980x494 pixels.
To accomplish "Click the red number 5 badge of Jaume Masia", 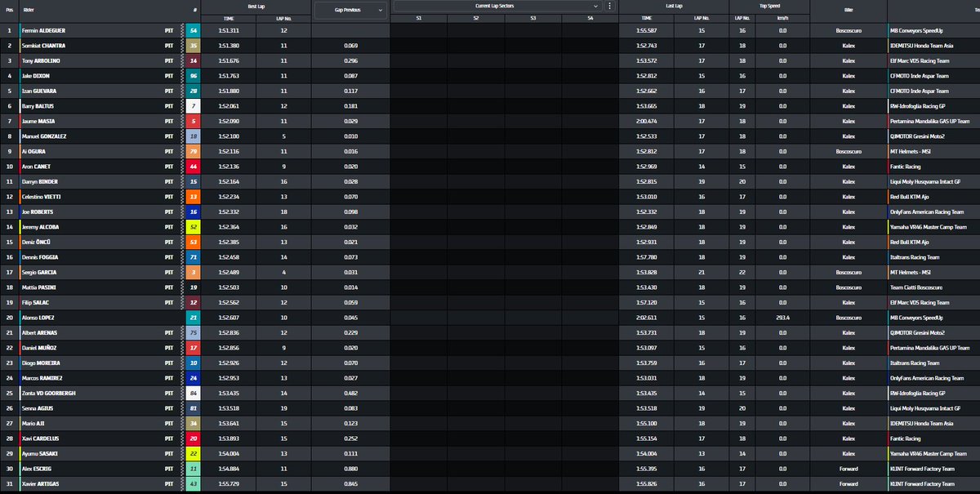I will [194, 121].
